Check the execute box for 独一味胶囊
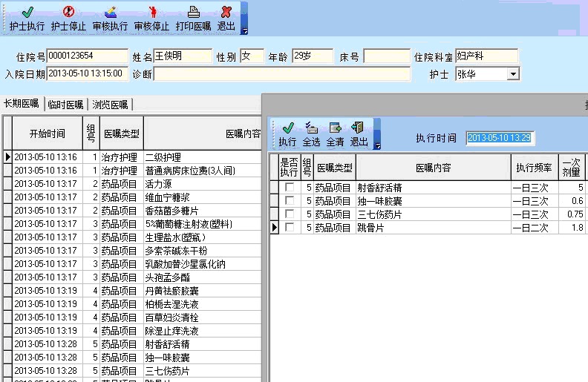588x382 pixels. point(290,200)
